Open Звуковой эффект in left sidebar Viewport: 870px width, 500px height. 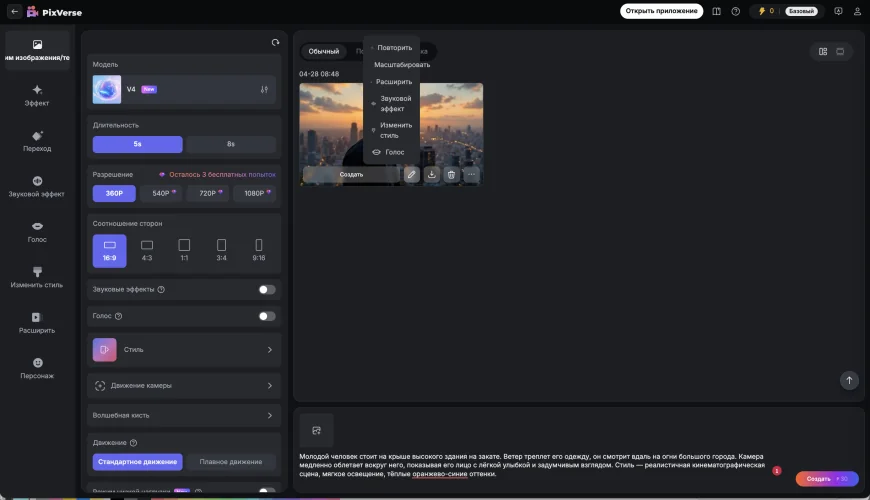(x=37, y=185)
